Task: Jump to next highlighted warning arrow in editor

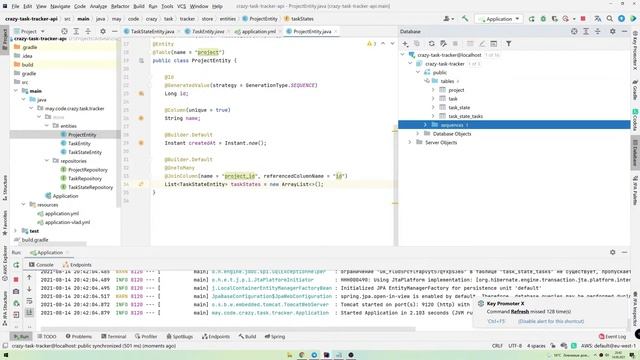Action: pyautogui.click(x=392, y=44)
